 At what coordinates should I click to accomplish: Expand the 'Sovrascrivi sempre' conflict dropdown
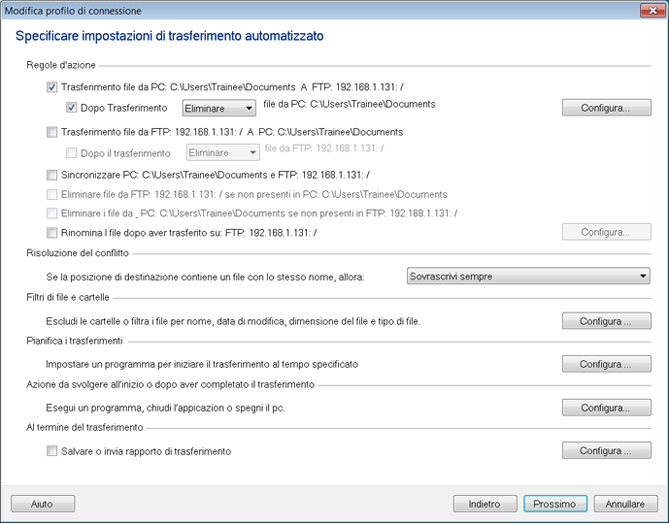pyautogui.click(x=529, y=276)
